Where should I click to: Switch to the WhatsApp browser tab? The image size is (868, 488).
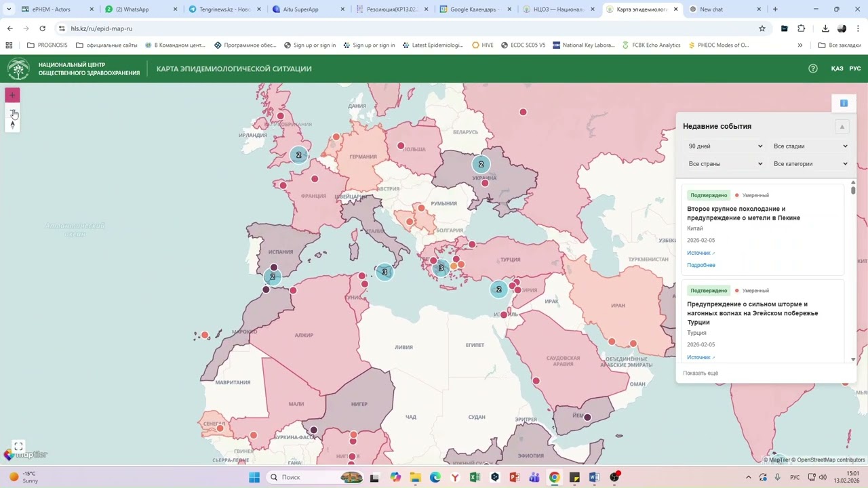pos(142,9)
